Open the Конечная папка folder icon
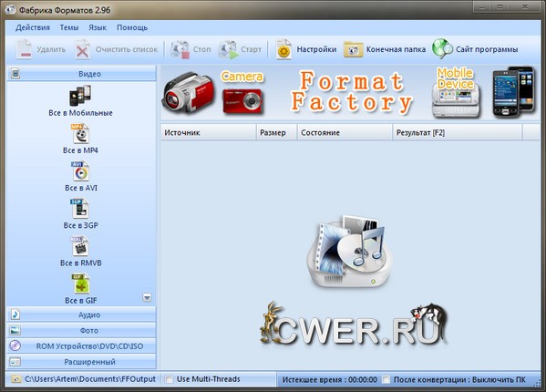Image resolution: width=546 pixels, height=392 pixels. coord(353,50)
